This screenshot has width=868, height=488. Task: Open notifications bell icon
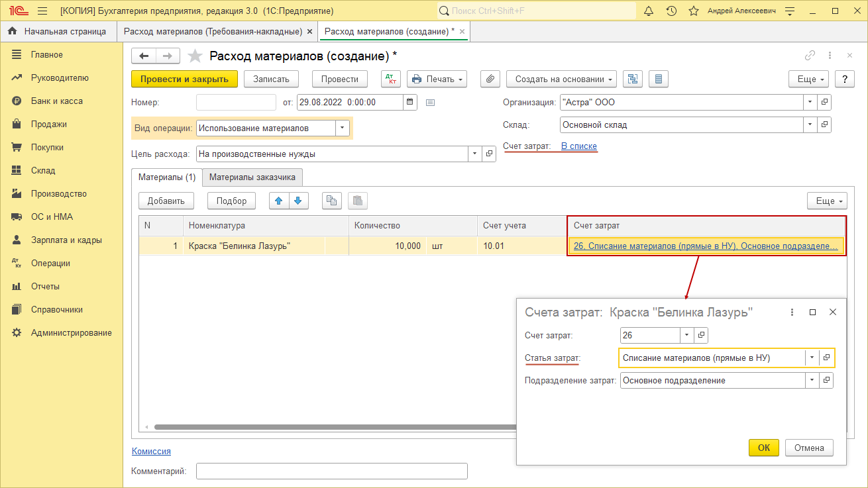tap(649, 11)
